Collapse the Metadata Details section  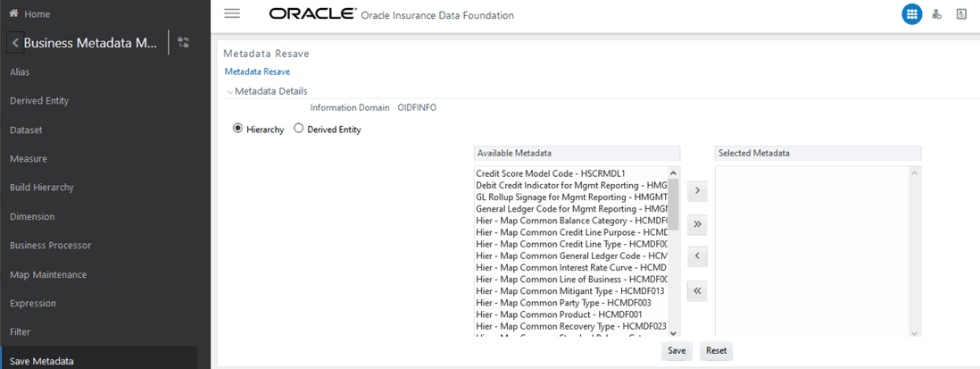(230, 92)
